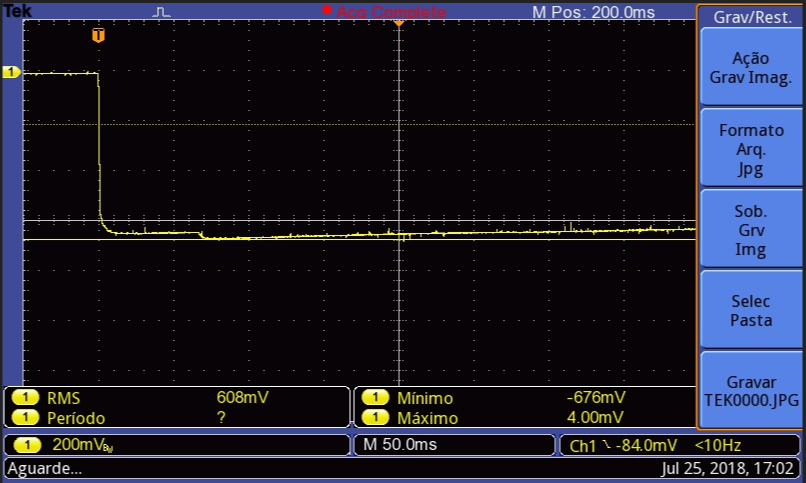The height and width of the screenshot is (483, 806).
Task: Click the Período measurement label
Action: (76, 418)
